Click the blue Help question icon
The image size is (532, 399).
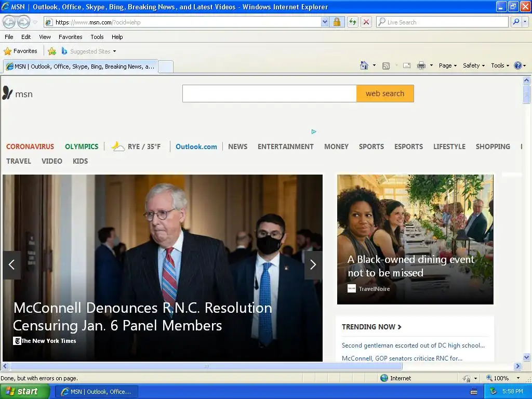pyautogui.click(x=518, y=65)
